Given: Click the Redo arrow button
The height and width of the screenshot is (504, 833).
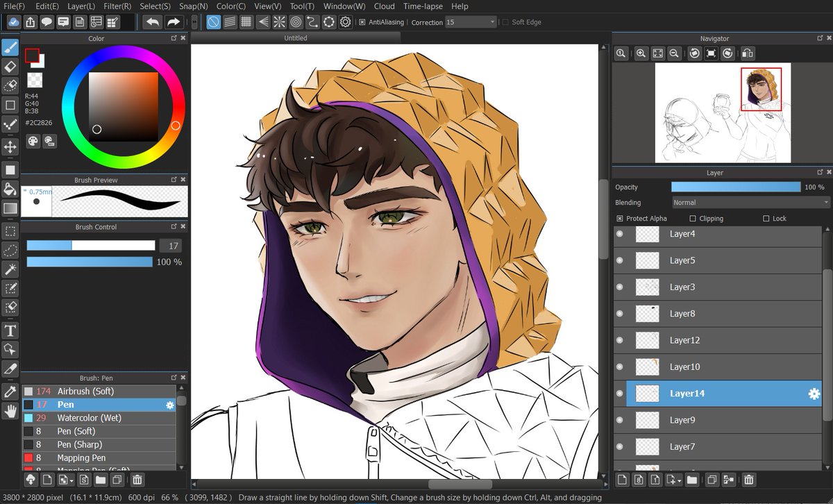Looking at the screenshot, I should click(x=173, y=22).
